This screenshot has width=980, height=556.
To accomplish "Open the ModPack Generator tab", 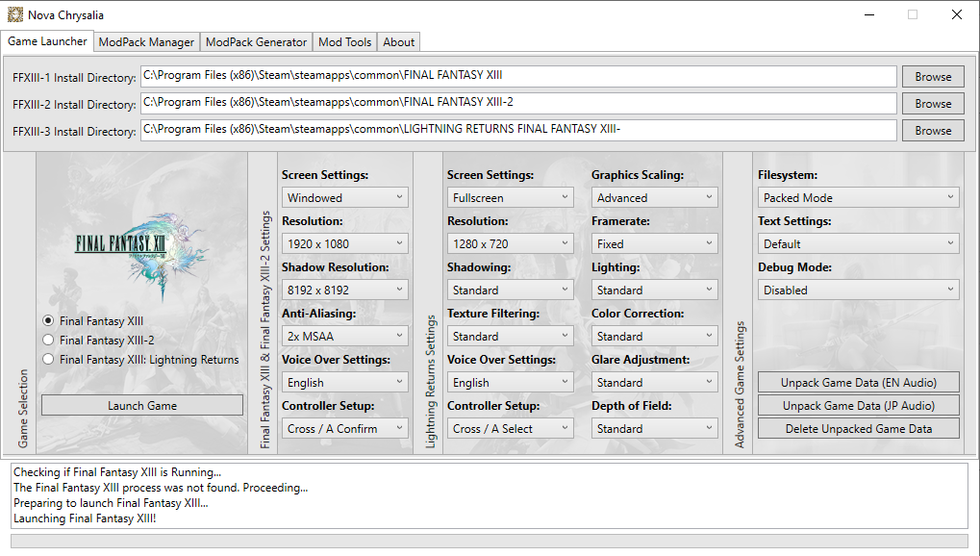I will pyautogui.click(x=256, y=42).
